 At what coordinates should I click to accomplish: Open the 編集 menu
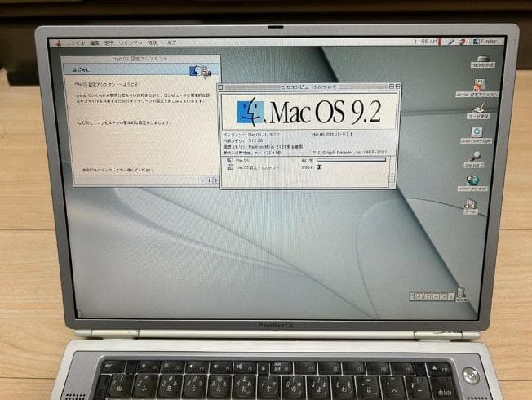pos(95,43)
